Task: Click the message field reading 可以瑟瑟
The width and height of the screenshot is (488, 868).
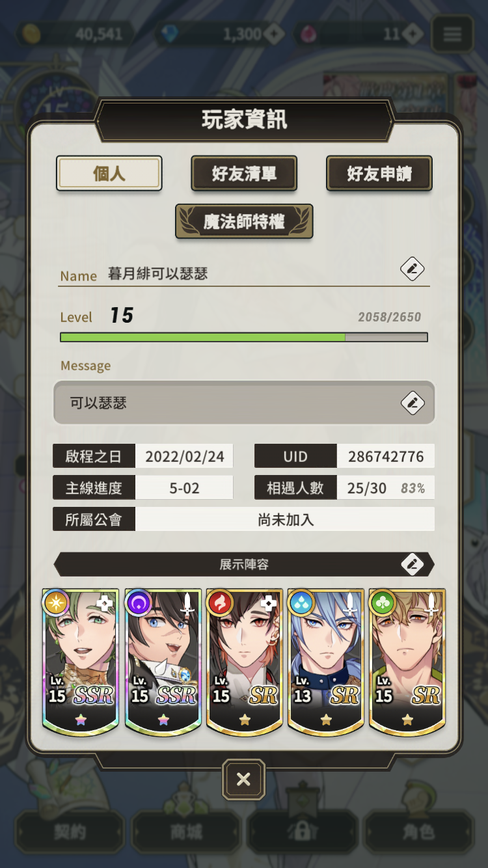Action: pyautogui.click(x=244, y=403)
